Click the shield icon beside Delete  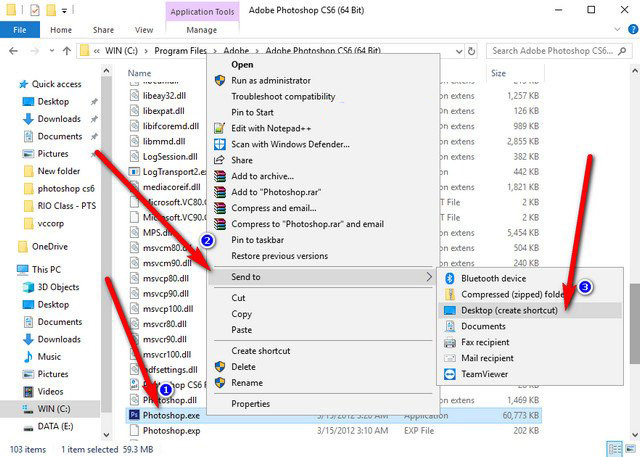tap(220, 367)
